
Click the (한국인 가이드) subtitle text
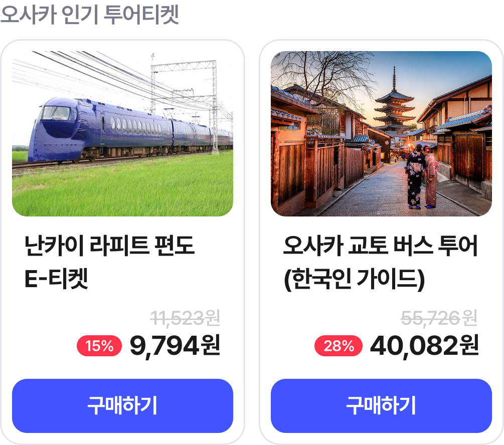pos(354,280)
